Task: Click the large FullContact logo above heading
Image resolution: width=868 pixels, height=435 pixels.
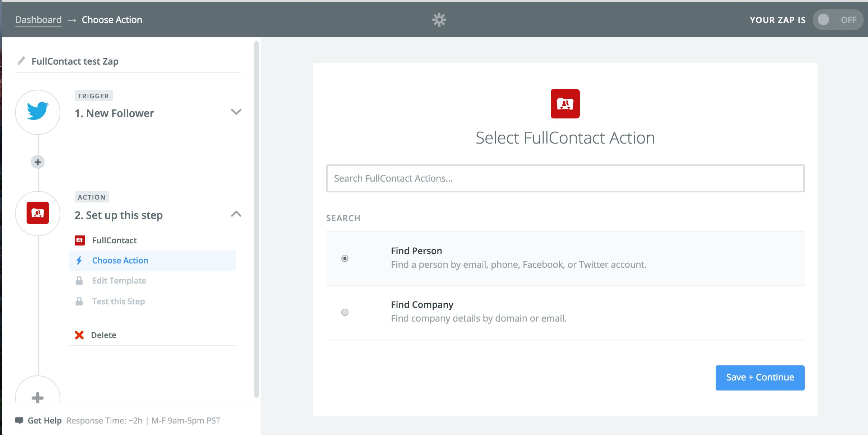Action: (x=565, y=104)
